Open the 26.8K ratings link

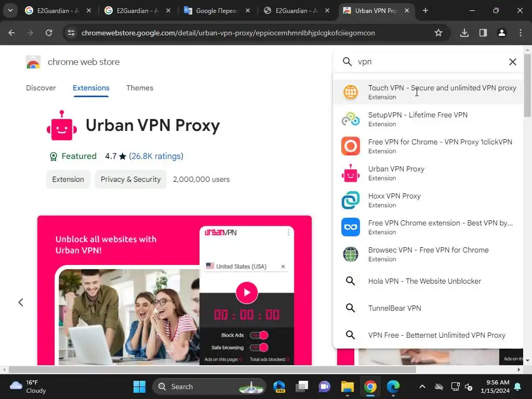[156, 156]
